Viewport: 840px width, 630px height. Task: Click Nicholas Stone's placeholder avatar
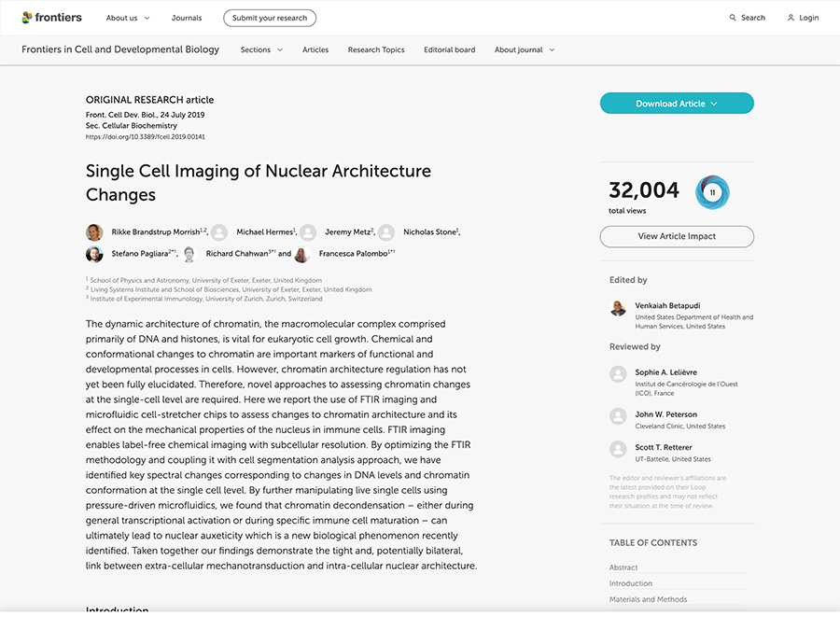click(x=386, y=232)
